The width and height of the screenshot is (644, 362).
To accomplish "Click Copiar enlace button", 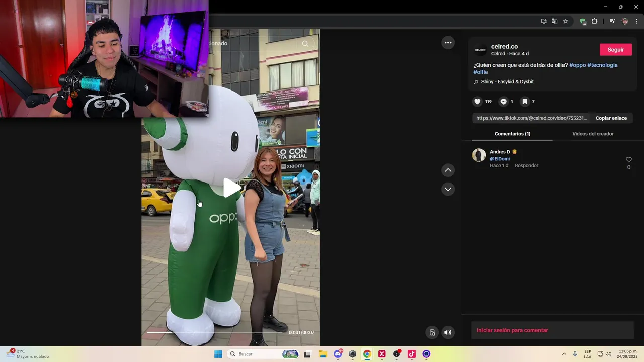I will (x=611, y=118).
